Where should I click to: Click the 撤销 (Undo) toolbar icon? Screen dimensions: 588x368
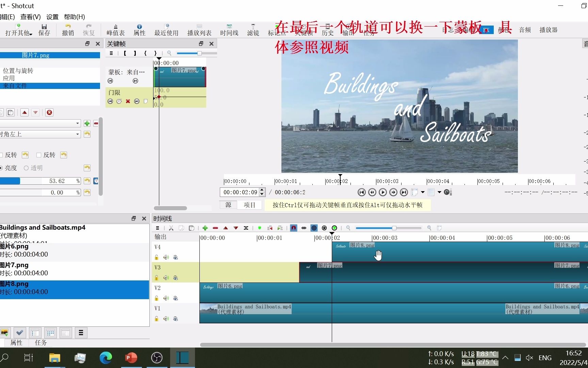[68, 30]
